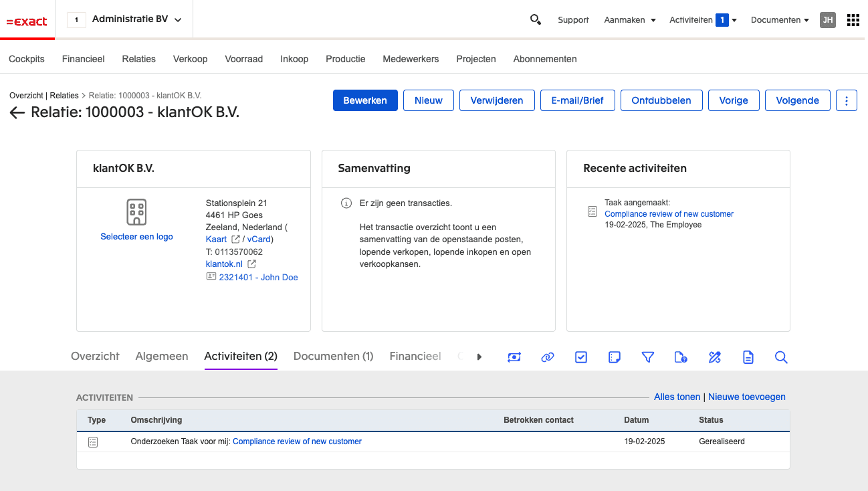Click the Bewerken button
The image size is (868, 491).
(x=365, y=100)
